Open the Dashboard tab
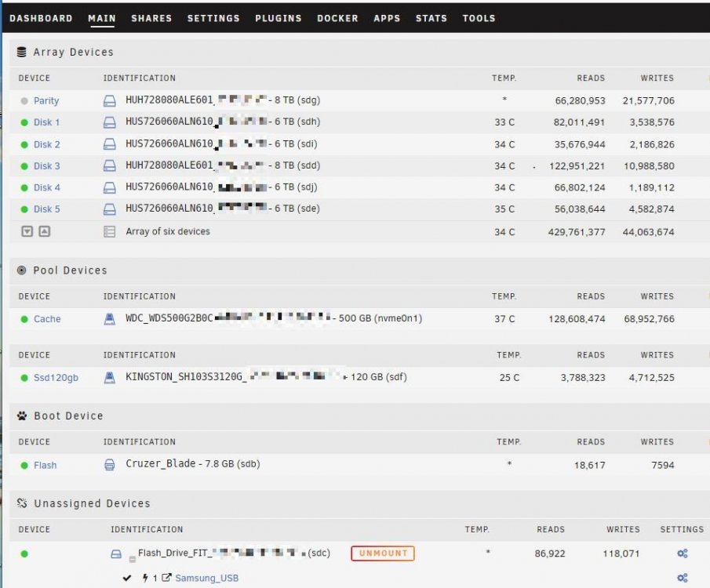This screenshot has width=710, height=588. click(41, 19)
